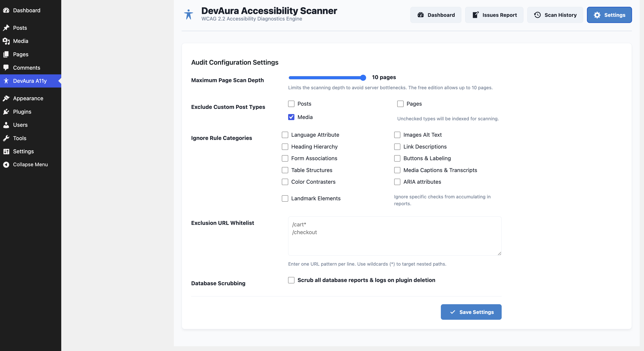Click inside the Exclusion URL Whitelist textarea
Viewport: 644px width, 351px height.
[x=395, y=236]
